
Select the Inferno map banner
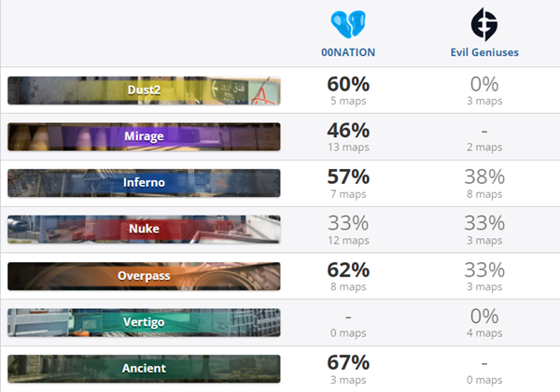point(144,183)
